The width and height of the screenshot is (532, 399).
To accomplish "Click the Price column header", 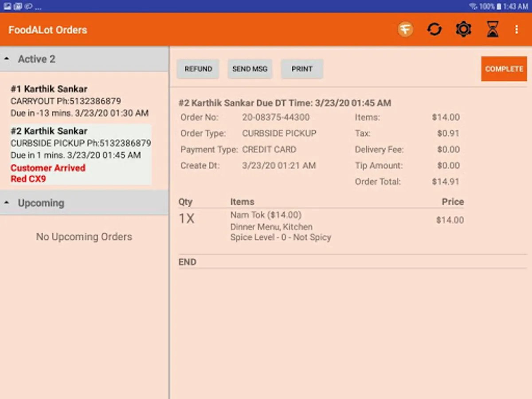I will click(453, 202).
